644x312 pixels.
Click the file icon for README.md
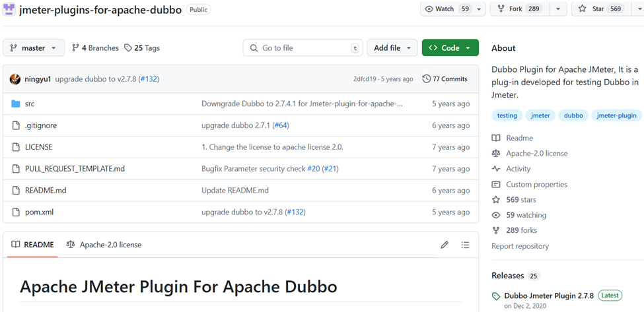[16, 191]
